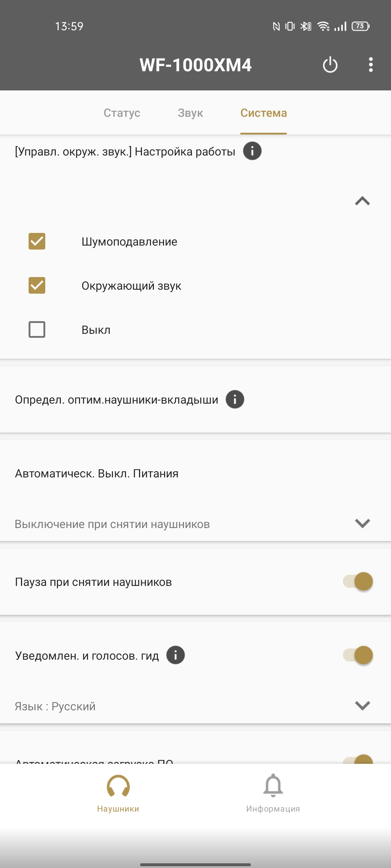This screenshot has width=391, height=868.
Task: Collapse the ambient sound control section
Action: [362, 201]
